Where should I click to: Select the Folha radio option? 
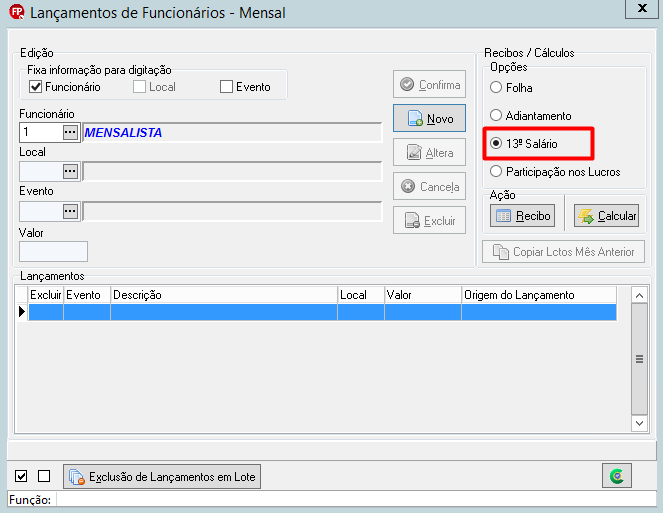pos(496,88)
